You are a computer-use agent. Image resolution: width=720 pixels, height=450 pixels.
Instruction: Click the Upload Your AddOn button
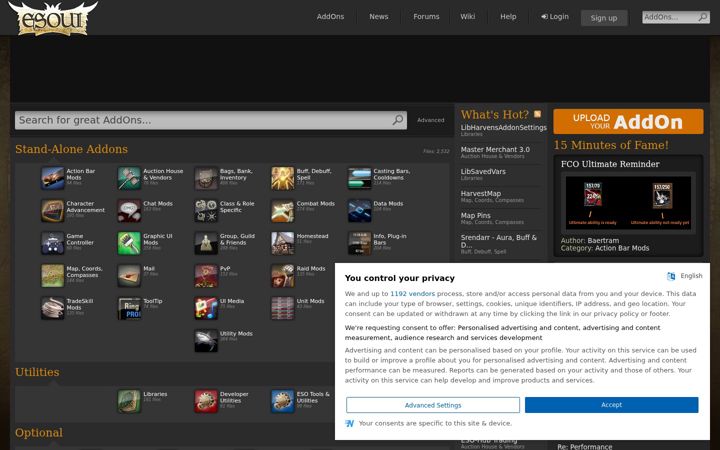(628, 122)
